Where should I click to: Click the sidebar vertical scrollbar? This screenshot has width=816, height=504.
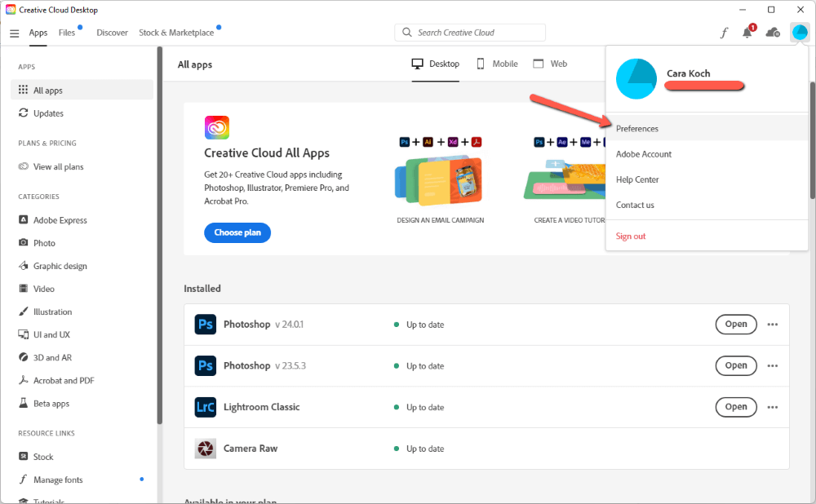(160, 234)
